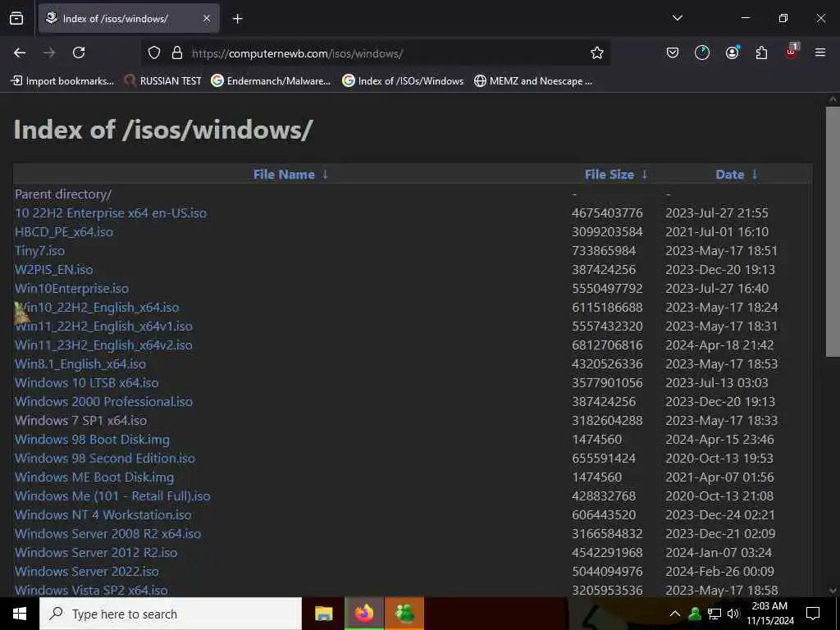Sort listing by File Name header

click(284, 175)
